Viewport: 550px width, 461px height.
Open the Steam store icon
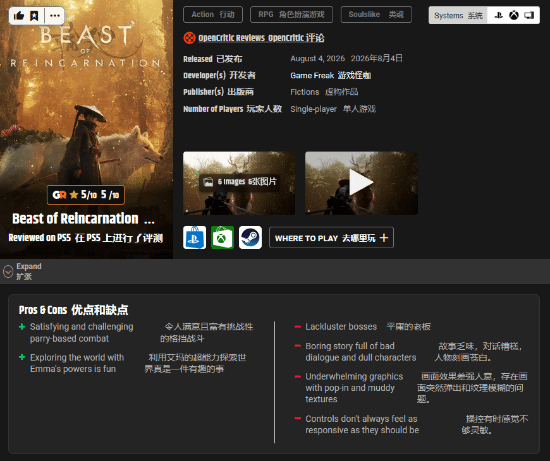[x=250, y=238]
